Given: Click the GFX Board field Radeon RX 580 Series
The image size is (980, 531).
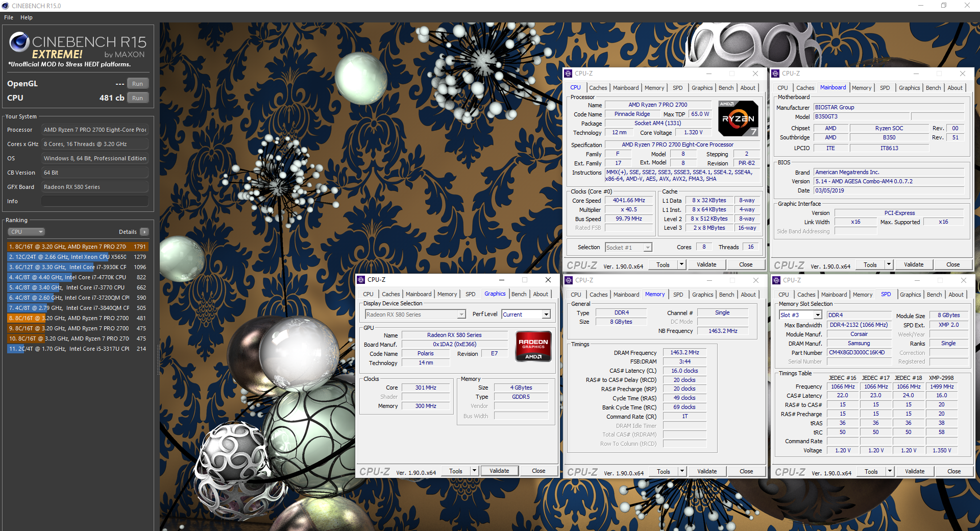Looking at the screenshot, I should tap(95, 187).
